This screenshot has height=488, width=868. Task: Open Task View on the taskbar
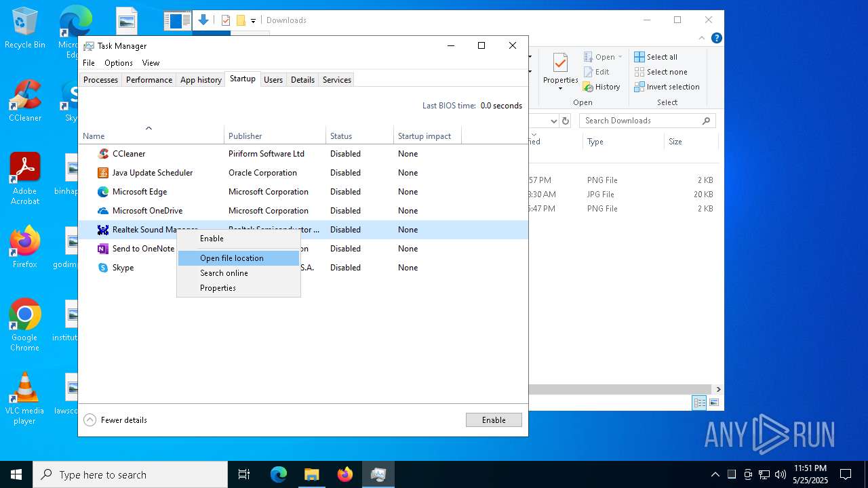pyautogui.click(x=244, y=474)
